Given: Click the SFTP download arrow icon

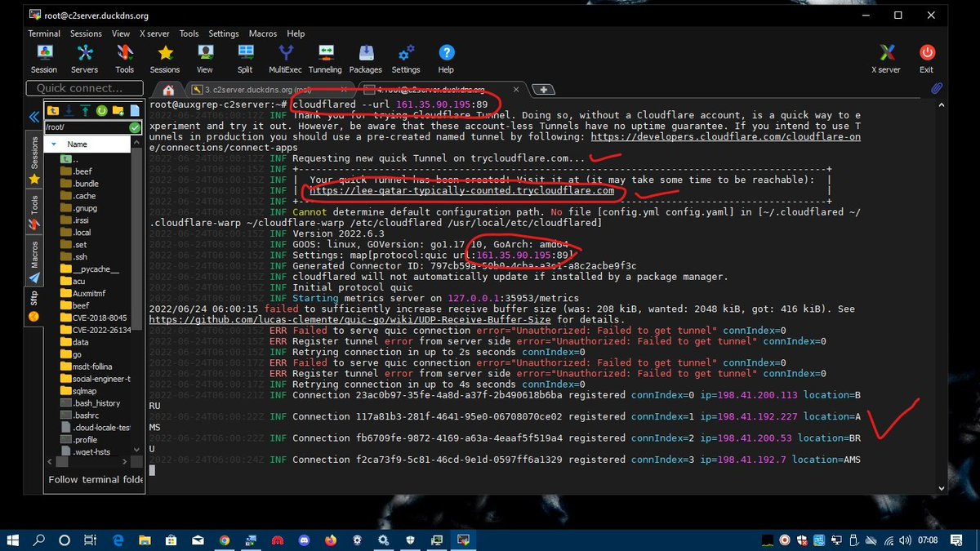Looking at the screenshot, I should [x=70, y=110].
